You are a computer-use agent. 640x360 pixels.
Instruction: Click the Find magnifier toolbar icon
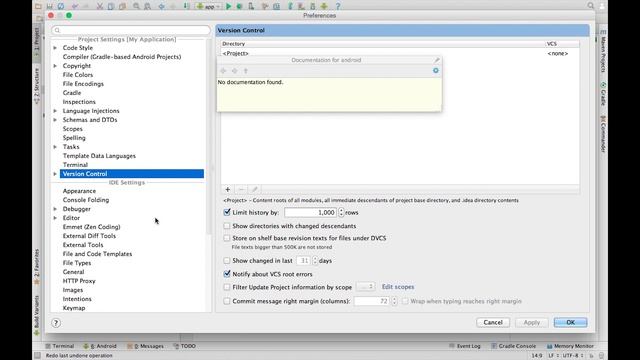pos(136,6)
